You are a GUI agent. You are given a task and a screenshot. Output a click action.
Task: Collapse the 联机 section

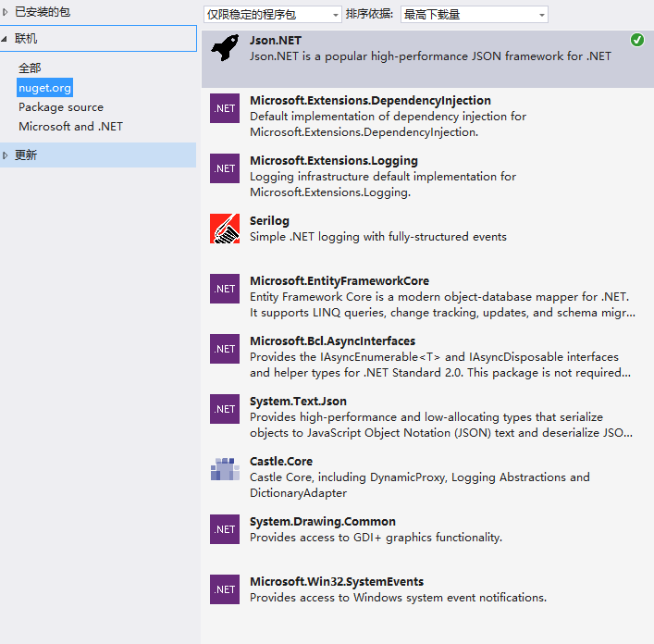[5, 39]
